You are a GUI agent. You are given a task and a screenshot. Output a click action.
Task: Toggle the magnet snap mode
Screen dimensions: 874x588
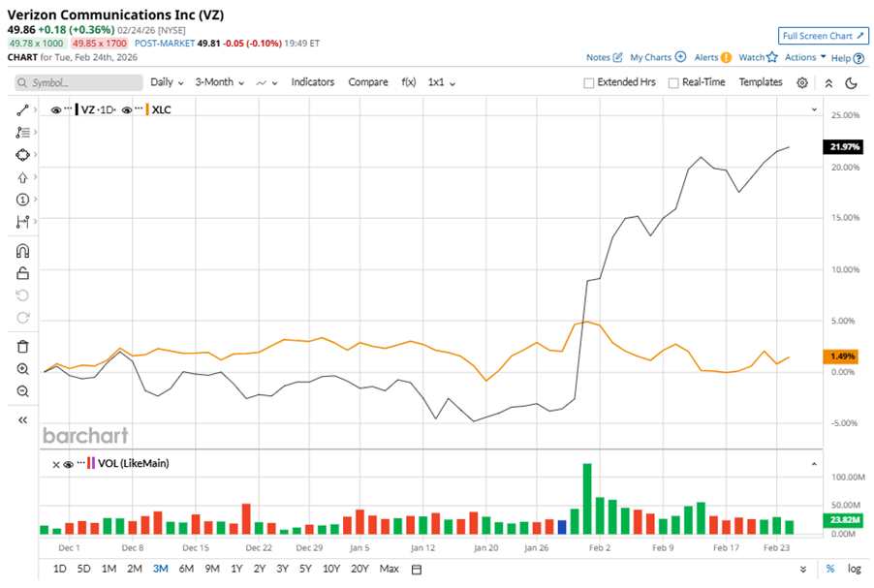[22, 251]
